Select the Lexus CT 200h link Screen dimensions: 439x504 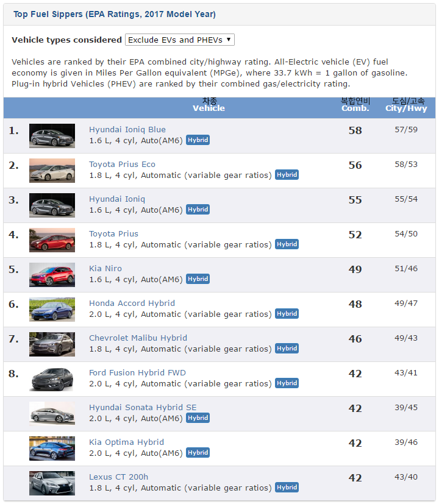coord(119,477)
